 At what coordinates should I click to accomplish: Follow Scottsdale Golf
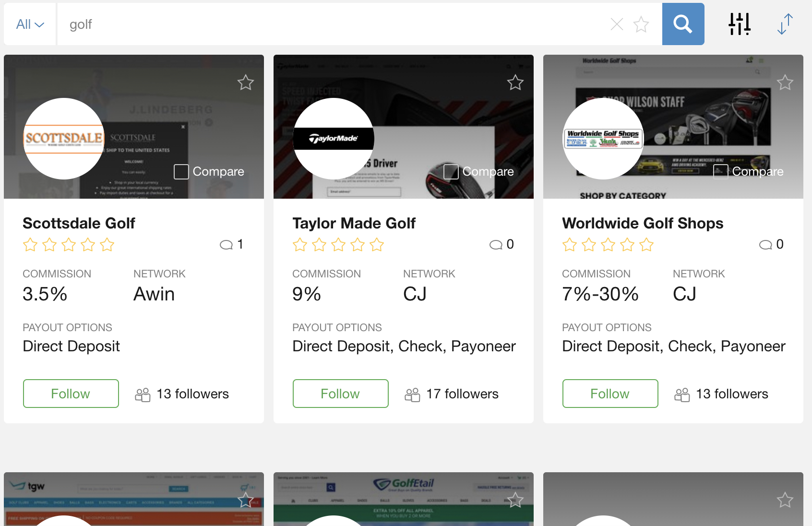(71, 394)
